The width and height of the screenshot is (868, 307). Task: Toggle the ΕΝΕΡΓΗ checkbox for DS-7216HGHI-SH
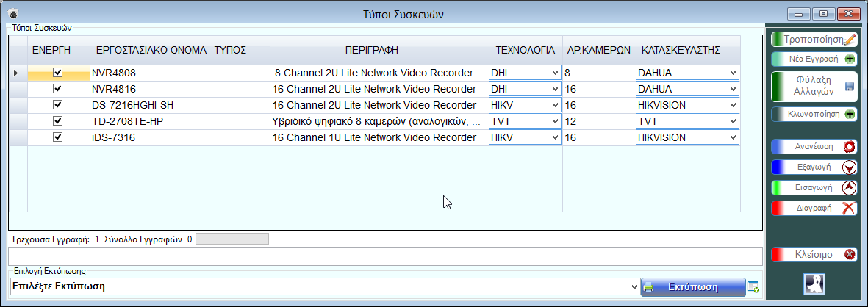[58, 105]
